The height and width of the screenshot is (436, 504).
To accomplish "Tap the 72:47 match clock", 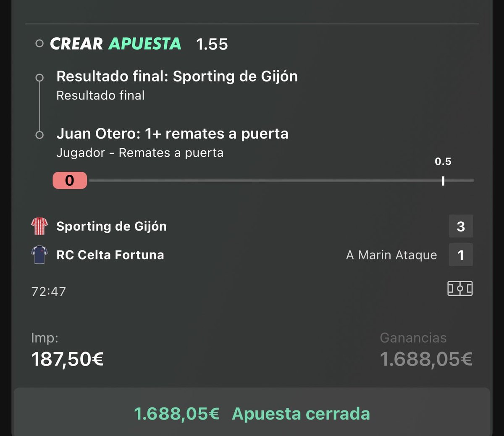I will [x=49, y=292].
